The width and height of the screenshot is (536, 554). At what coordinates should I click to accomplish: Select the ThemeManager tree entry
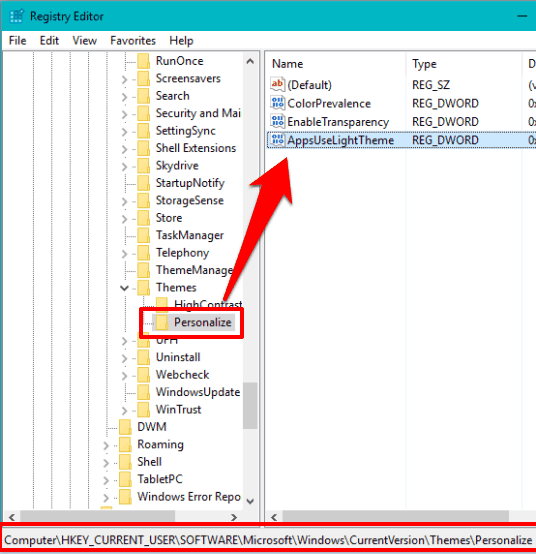(195, 270)
